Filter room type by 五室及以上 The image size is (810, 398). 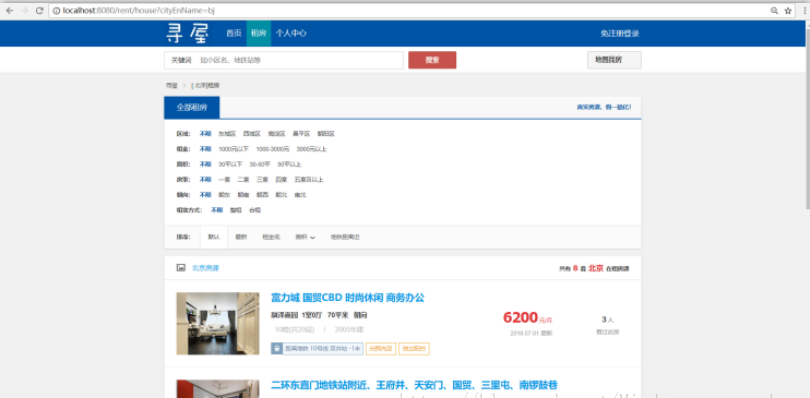309,179
